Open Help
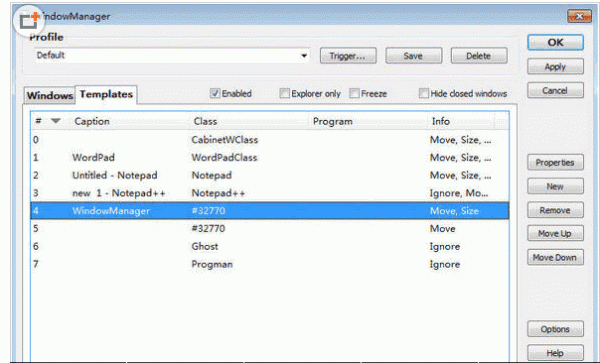This screenshot has width=600, height=363. click(555, 353)
